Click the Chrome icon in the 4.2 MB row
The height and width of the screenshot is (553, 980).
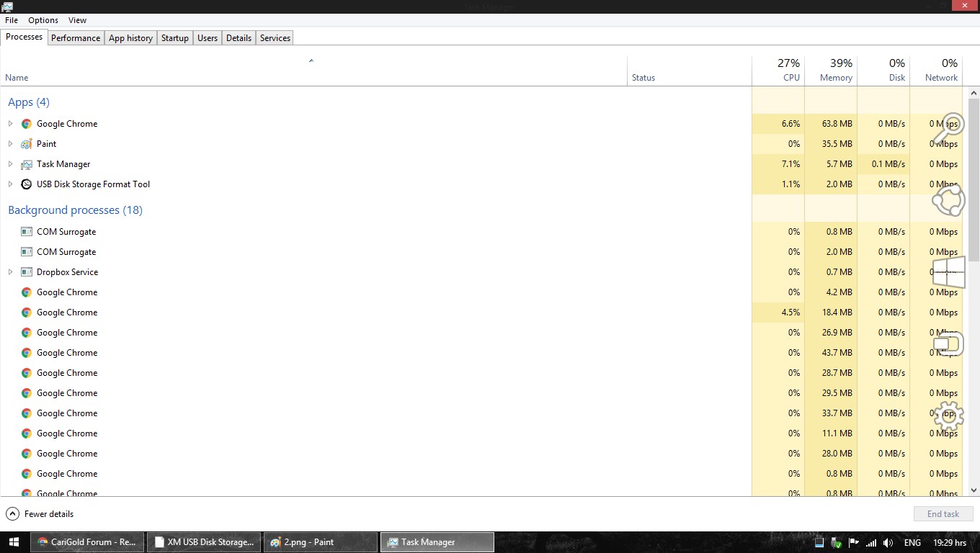(27, 292)
